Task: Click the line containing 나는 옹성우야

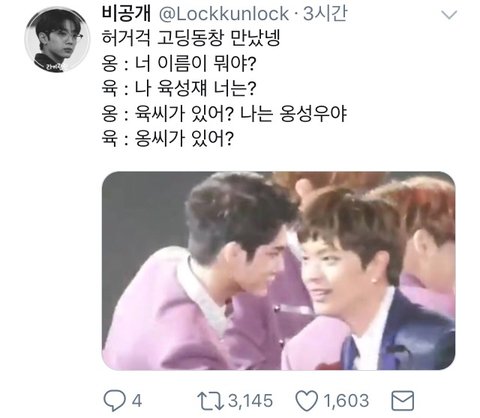Action: click(x=224, y=114)
